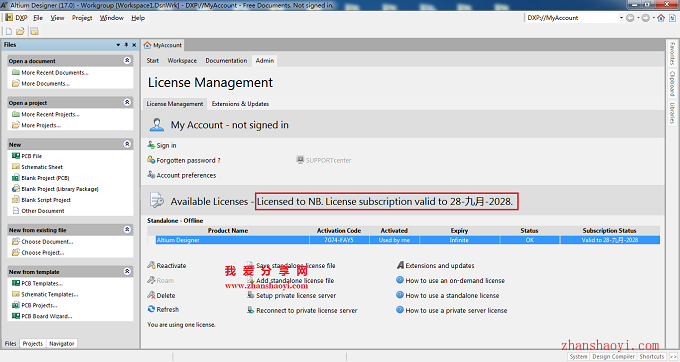
Task: Select the Altium Designer license row
Action: [x=408, y=240]
